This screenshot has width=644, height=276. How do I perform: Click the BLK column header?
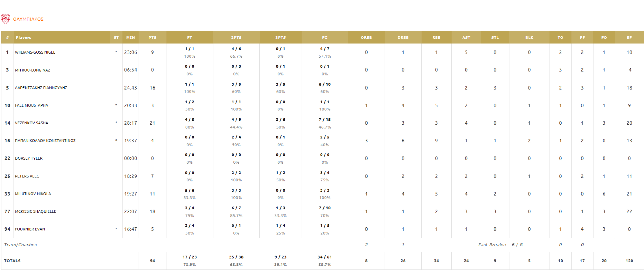click(529, 37)
